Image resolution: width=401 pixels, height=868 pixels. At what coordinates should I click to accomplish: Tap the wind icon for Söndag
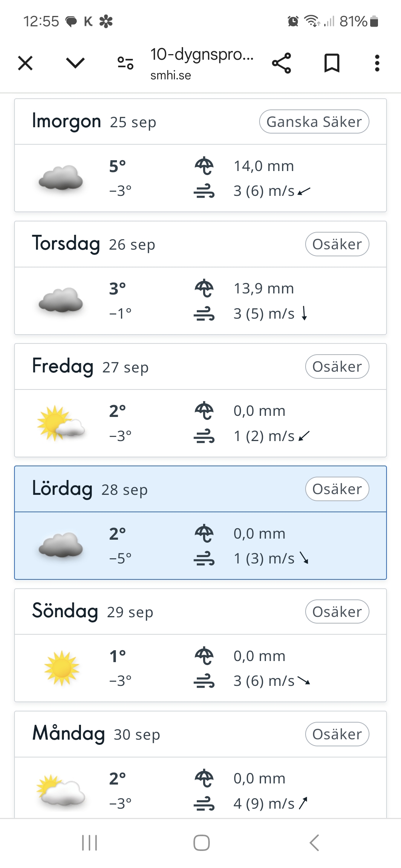(204, 681)
